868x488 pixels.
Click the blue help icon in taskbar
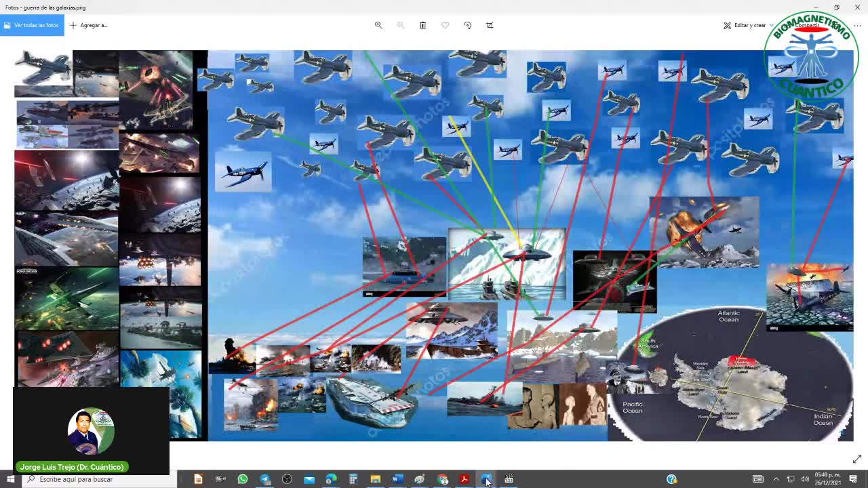(x=671, y=479)
